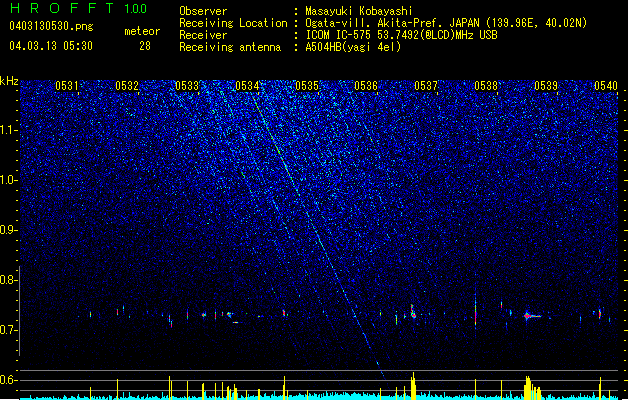Click the timestamp 04.03.13 05:30
This screenshot has height=400, width=629.
click(x=51, y=46)
